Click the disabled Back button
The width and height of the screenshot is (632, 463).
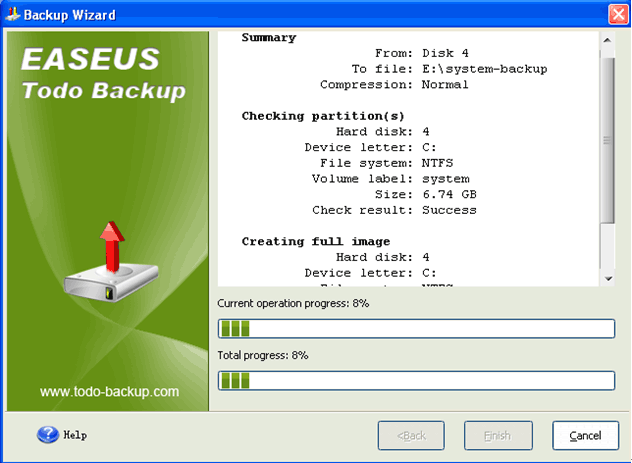tap(411, 436)
